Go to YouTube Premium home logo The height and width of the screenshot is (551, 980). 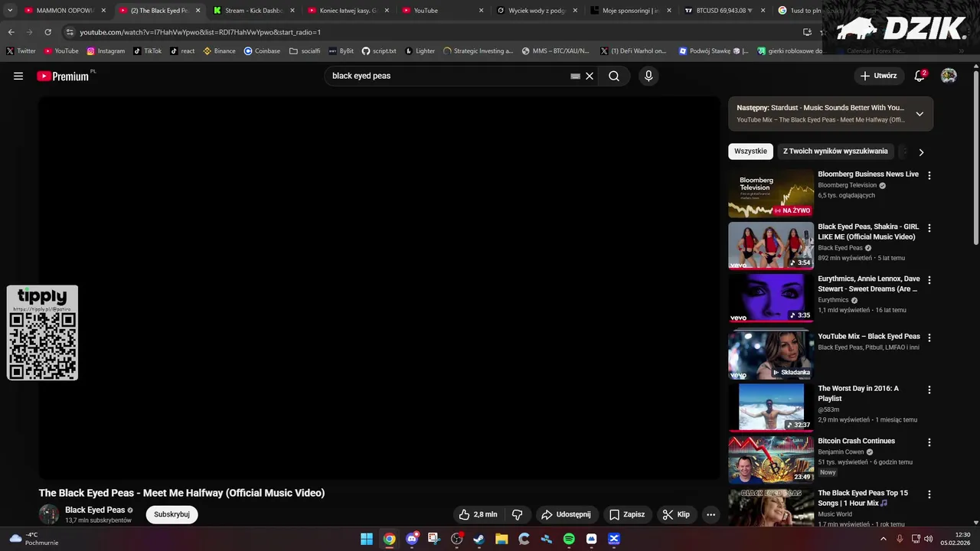[64, 76]
